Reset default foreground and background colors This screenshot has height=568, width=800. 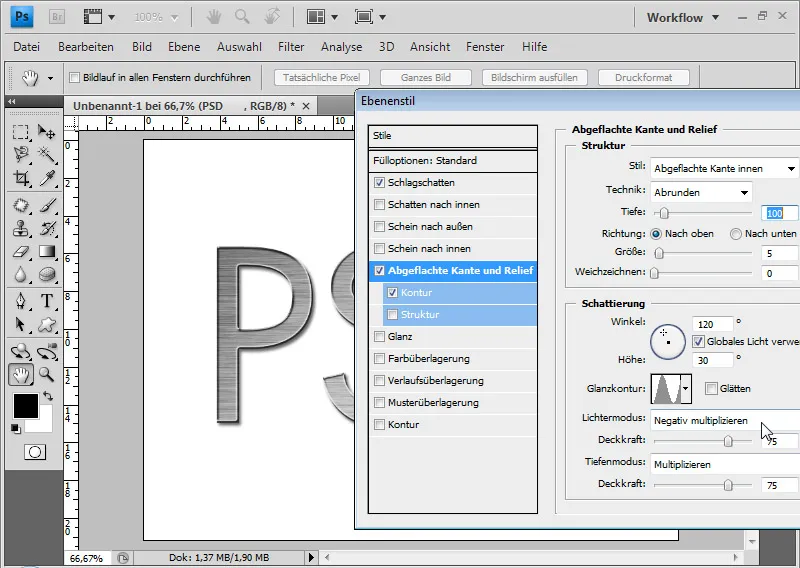tap(15, 428)
